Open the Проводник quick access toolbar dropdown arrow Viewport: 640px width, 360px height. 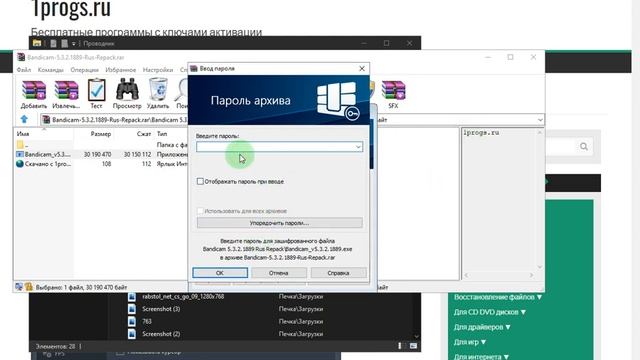click(74, 44)
